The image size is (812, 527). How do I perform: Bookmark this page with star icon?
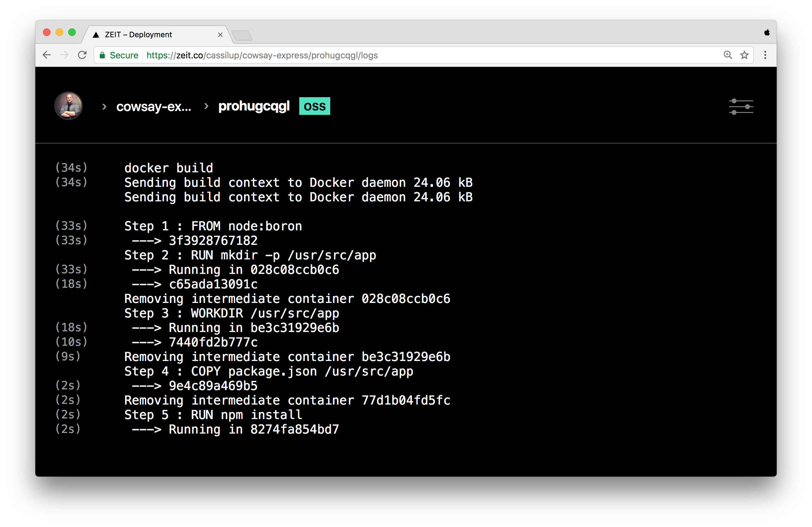[x=744, y=55]
